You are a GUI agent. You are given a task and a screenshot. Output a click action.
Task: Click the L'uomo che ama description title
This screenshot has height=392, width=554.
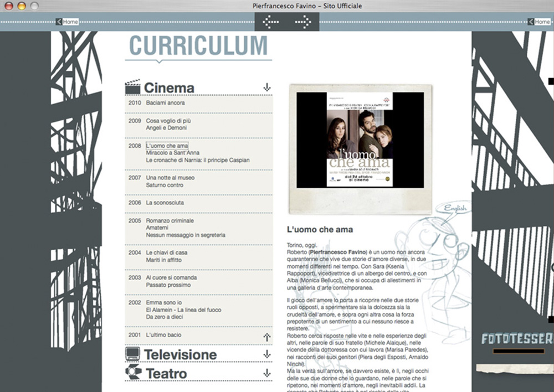point(320,230)
